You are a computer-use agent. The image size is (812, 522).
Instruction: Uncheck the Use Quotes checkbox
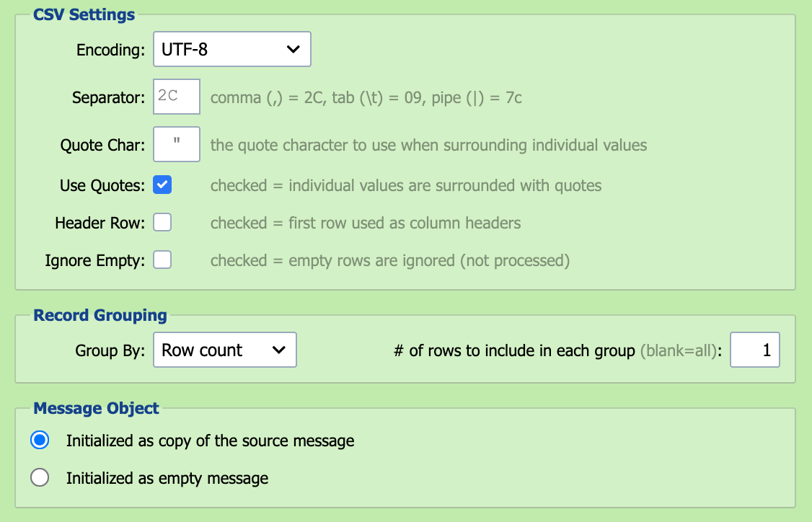162,185
